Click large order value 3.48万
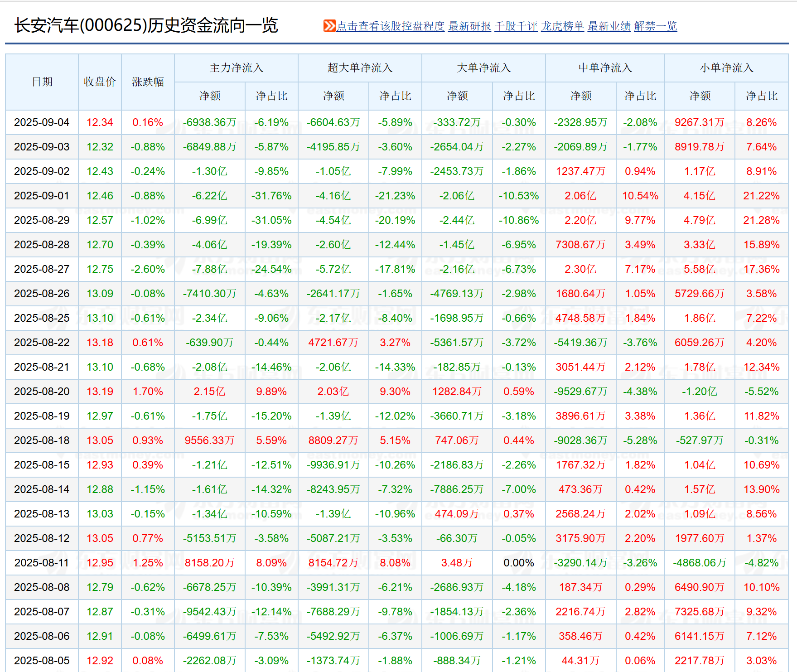Screen dimensions: 797x672 tap(457, 563)
